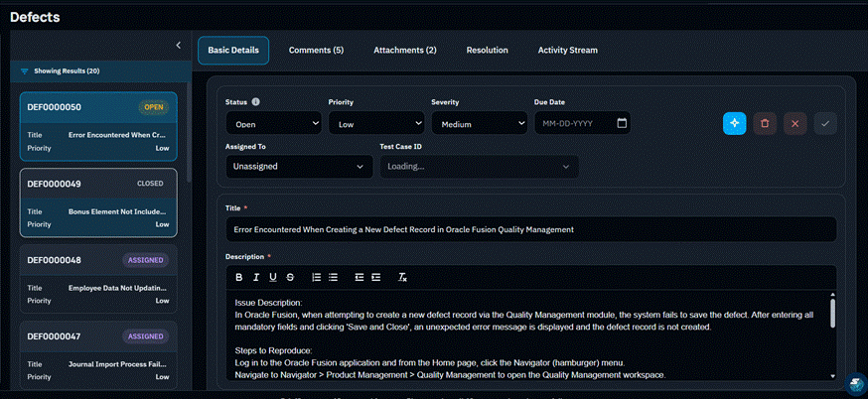Image resolution: width=868 pixels, height=399 pixels.
Task: Decrease indent in Description editor
Action: [360, 277]
